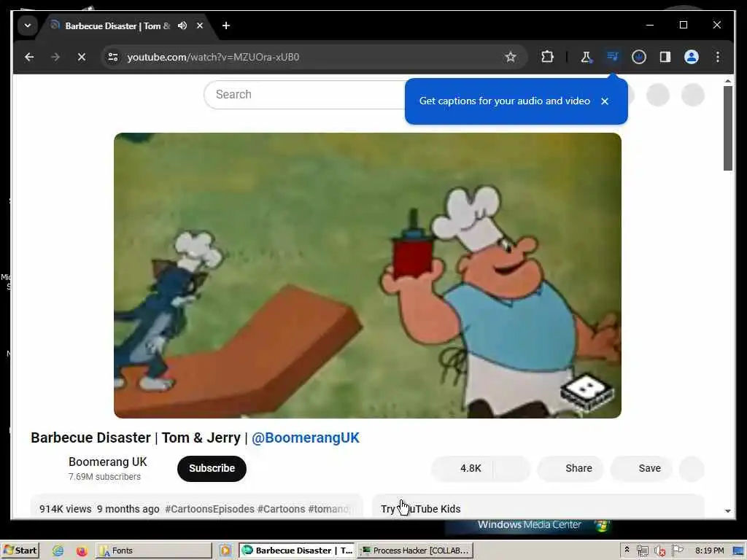The image size is (747, 560).
Task: Show hidden system tray icons
Action: tap(627, 550)
